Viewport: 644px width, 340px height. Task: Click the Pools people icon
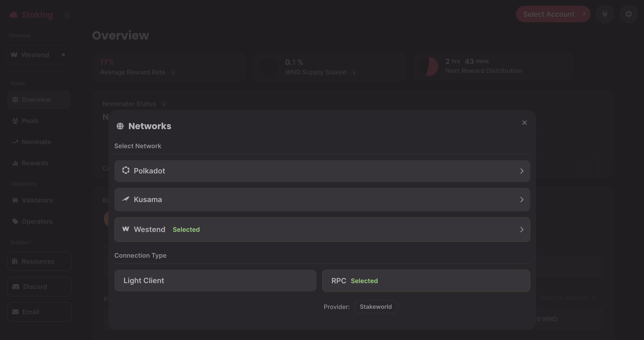pos(15,121)
